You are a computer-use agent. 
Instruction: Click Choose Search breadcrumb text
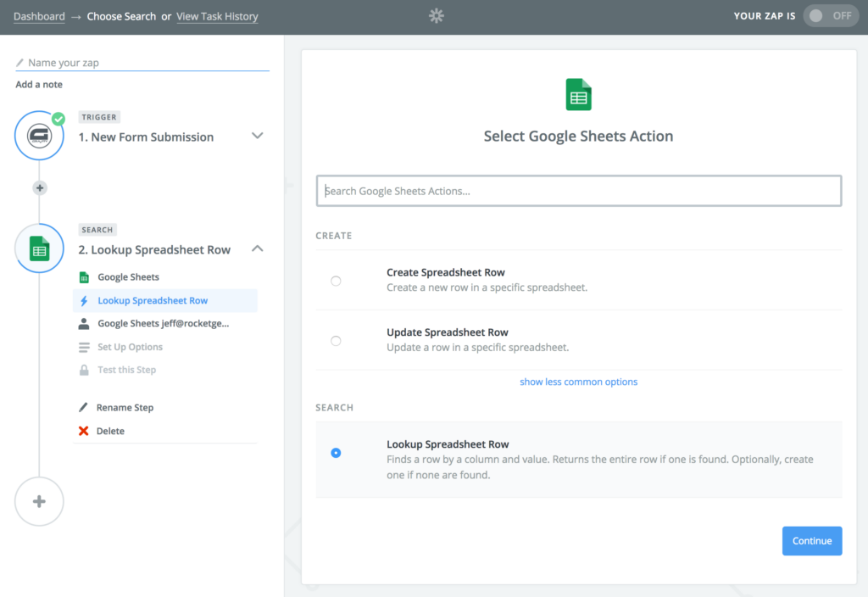pyautogui.click(x=121, y=17)
